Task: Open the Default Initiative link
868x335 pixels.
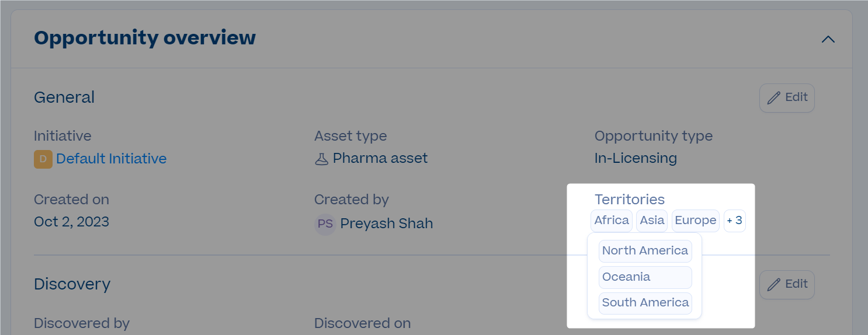Action: (x=112, y=159)
